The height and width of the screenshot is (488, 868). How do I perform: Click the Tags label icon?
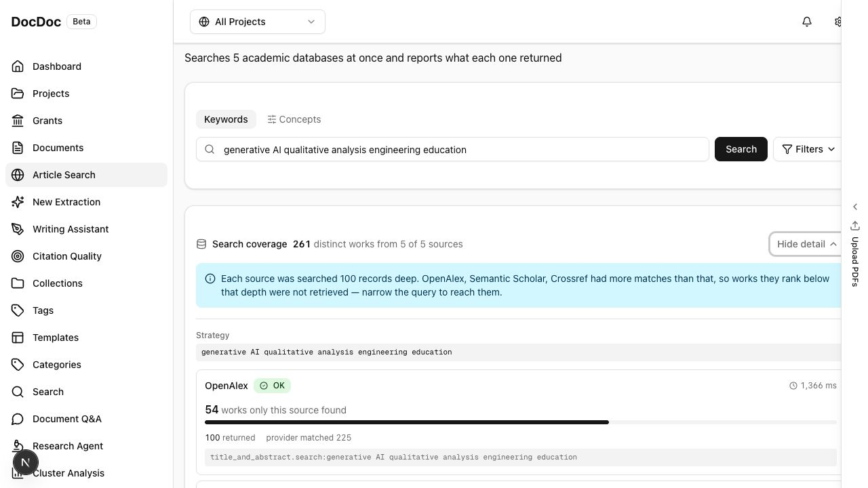18,310
